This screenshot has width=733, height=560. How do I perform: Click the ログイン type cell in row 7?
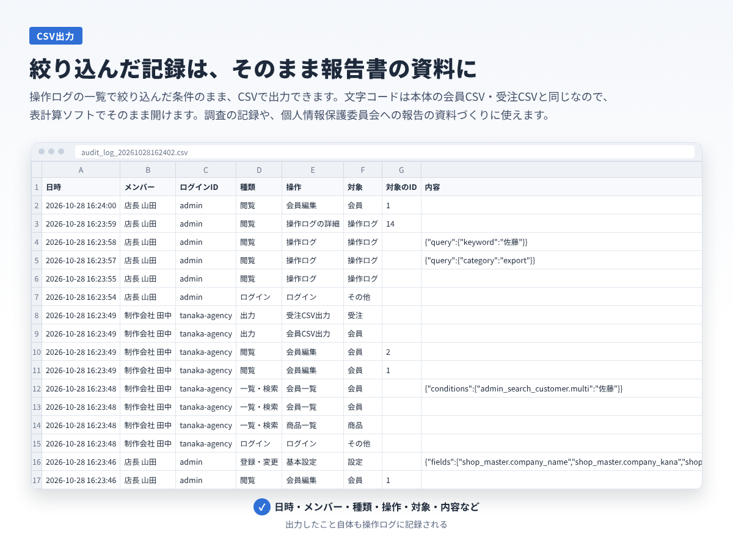pyautogui.click(x=259, y=297)
